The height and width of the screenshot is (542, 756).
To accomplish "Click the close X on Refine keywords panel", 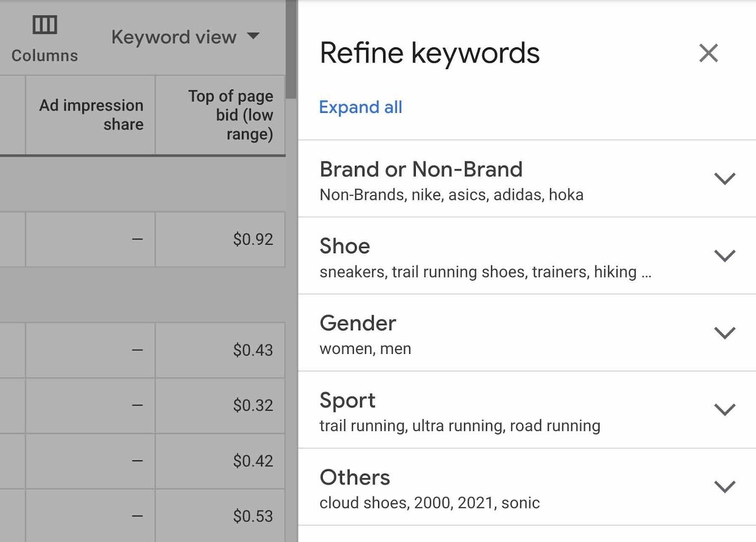I will [707, 53].
